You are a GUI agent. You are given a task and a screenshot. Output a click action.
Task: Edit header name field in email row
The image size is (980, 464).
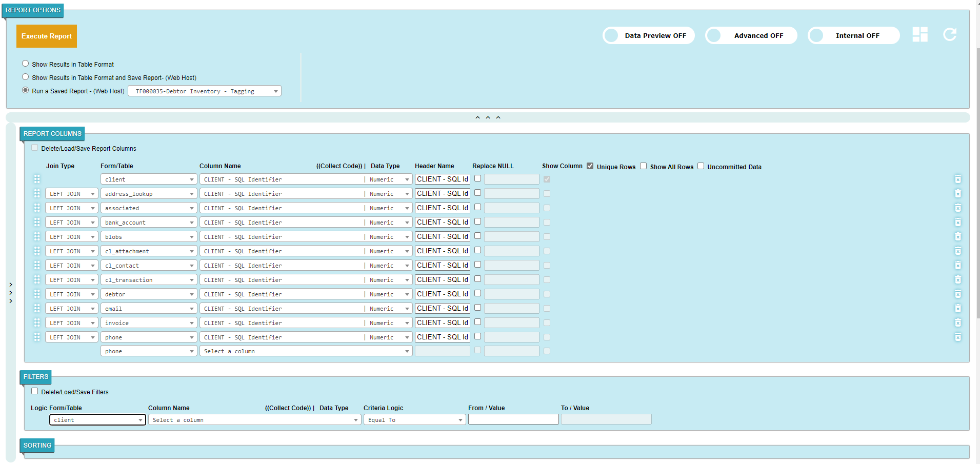point(443,309)
